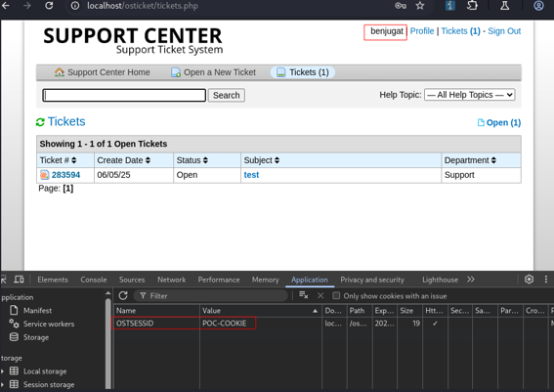Reload the browser page
Image resolution: width=554 pixels, height=392 pixels.
[x=49, y=6]
